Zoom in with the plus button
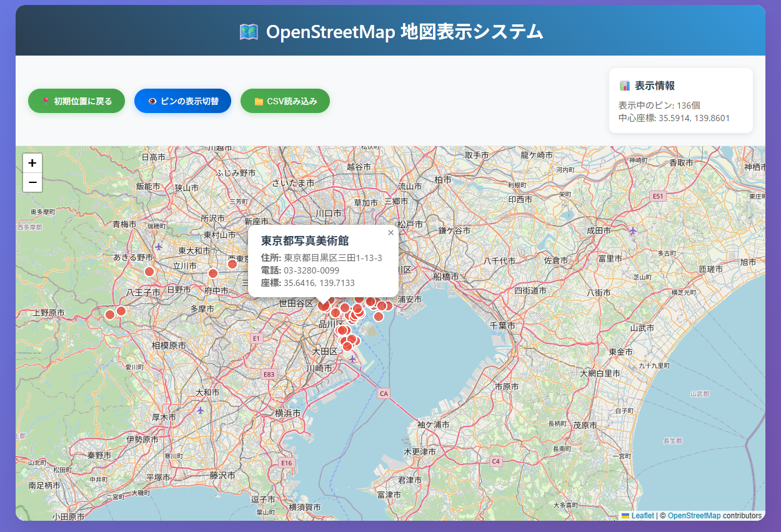This screenshot has height=532, width=781. coord(32,163)
